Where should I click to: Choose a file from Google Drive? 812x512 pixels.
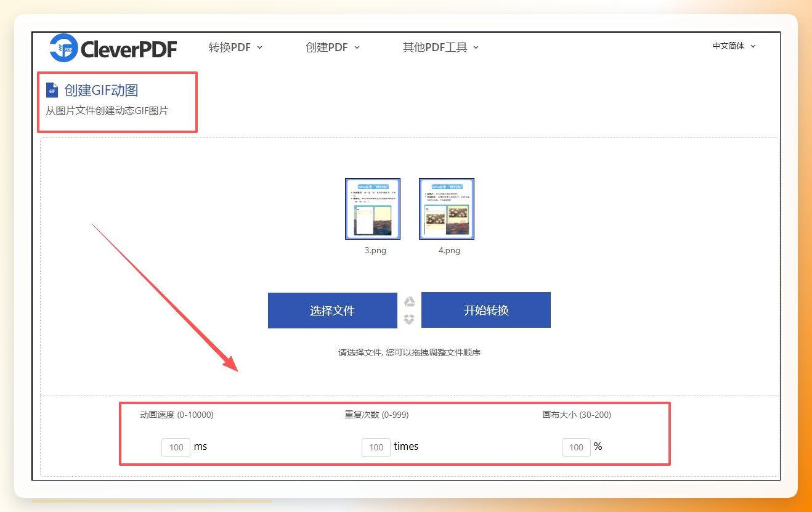click(x=409, y=301)
